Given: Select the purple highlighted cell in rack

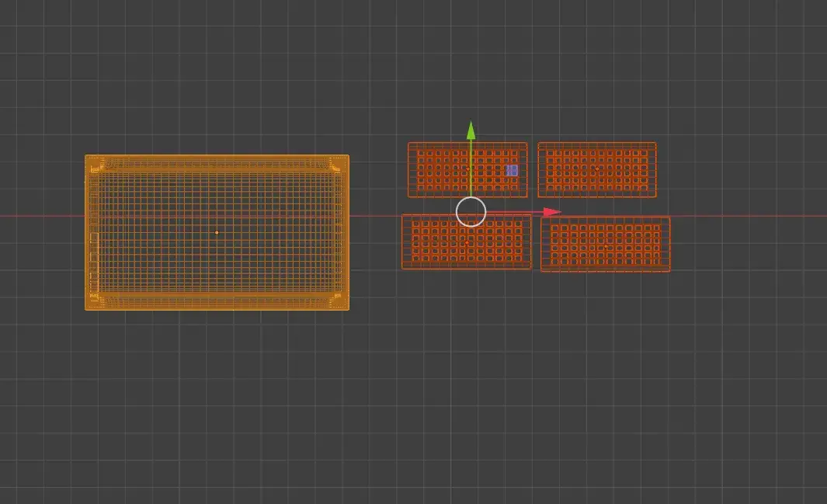Looking at the screenshot, I should tap(512, 170).
